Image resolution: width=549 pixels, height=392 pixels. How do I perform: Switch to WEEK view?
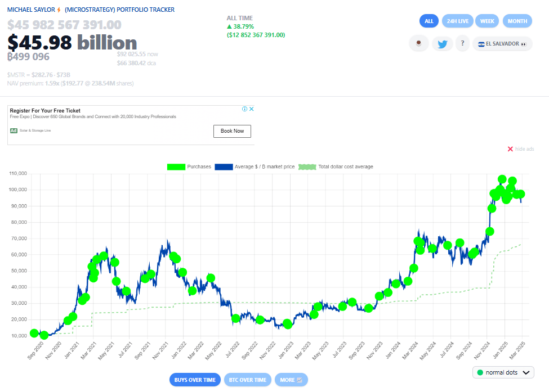coord(487,21)
